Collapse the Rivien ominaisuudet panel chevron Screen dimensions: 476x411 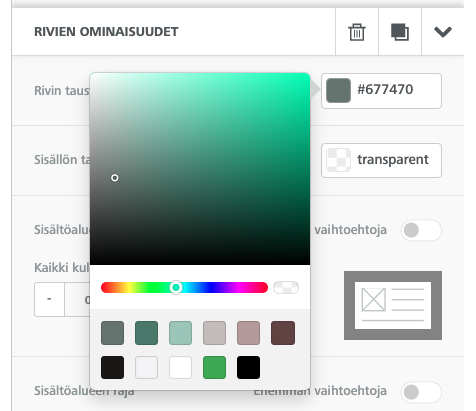point(443,32)
